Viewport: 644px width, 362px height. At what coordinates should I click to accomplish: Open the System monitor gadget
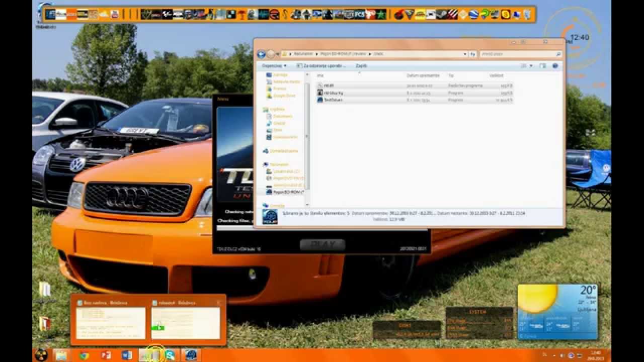pyautogui.click(x=479, y=323)
